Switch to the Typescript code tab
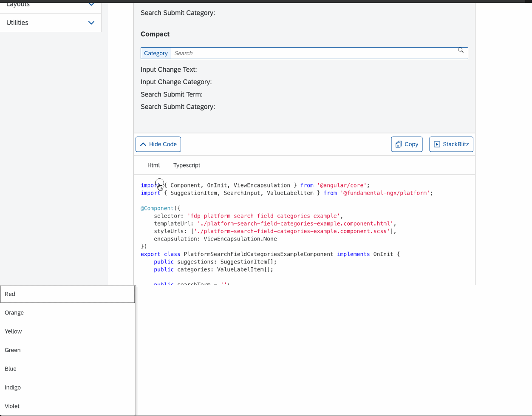Screen dimensions: 532x416 (187, 165)
